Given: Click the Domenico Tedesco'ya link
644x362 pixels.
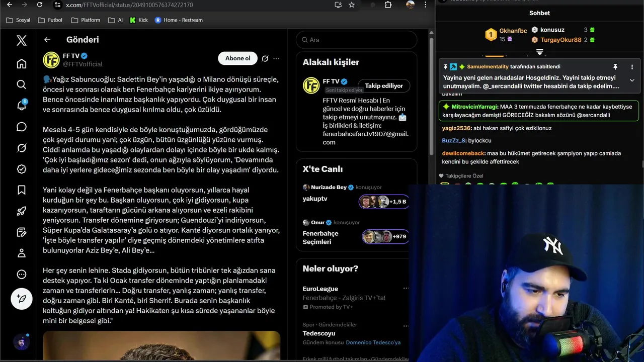Looking at the screenshot, I should click(x=373, y=342).
